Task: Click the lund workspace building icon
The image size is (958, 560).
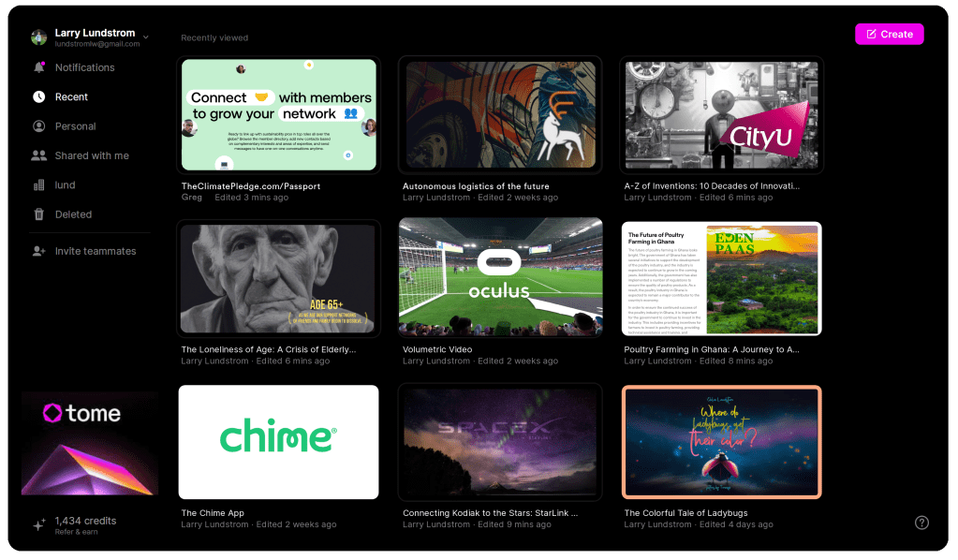Action: click(38, 185)
